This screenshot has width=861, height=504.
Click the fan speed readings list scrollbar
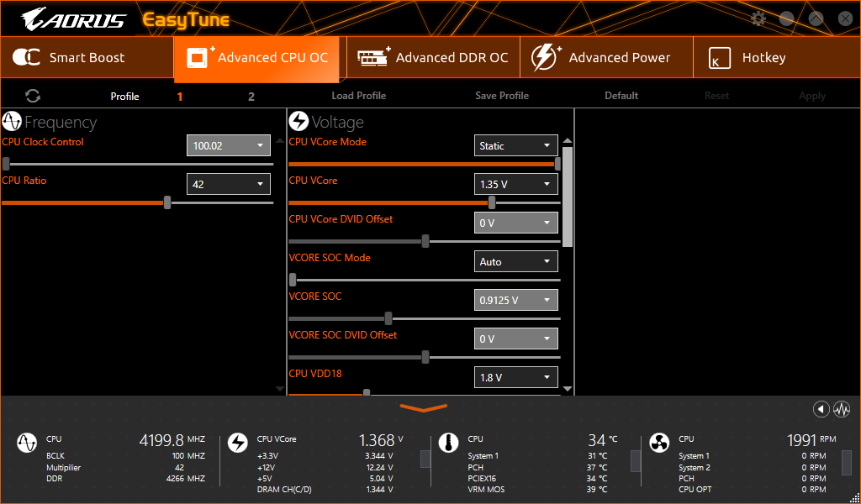point(847,463)
